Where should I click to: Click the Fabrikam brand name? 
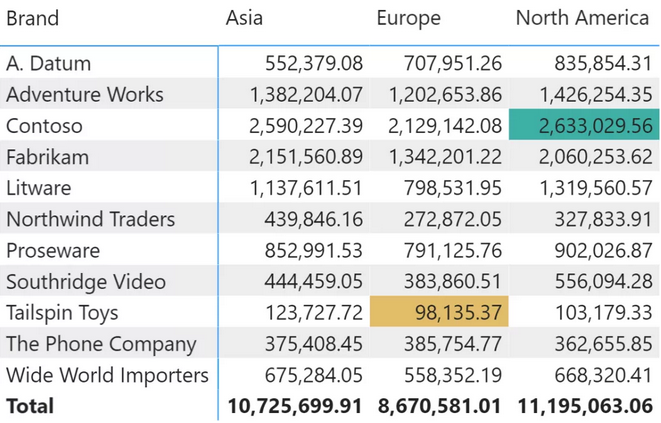[47, 157]
